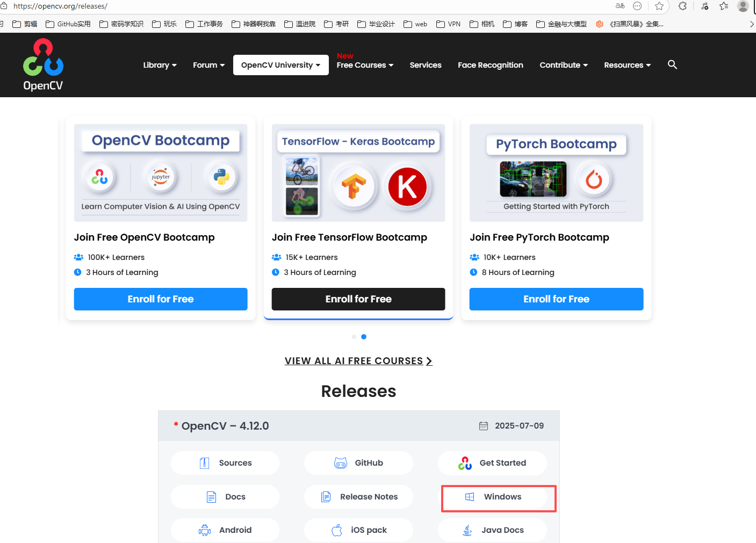Click the release date calendar icon
Viewport: 756px width, 543px height.
tap(484, 426)
